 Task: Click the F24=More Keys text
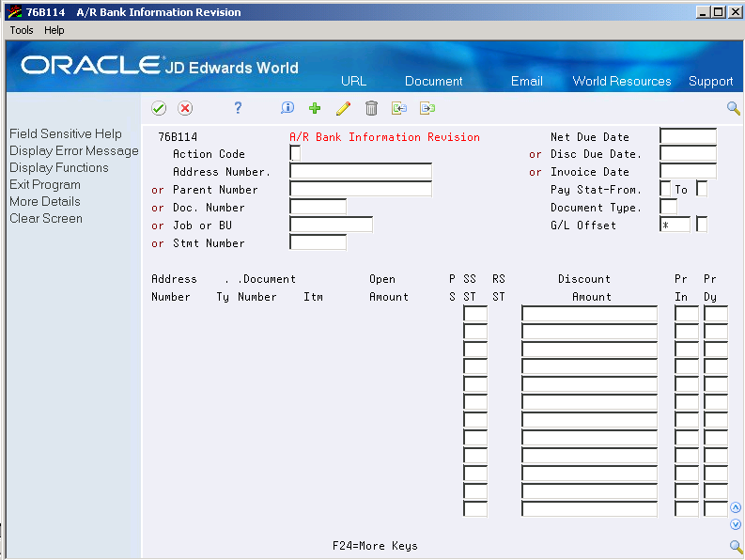pos(375,546)
